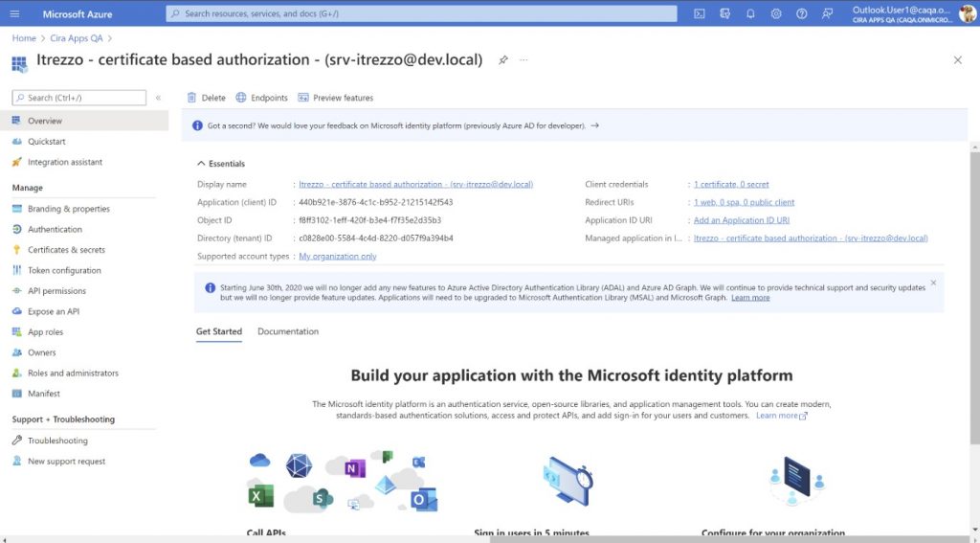The height and width of the screenshot is (543, 980).
Task: Click inside the sidebar Search box
Action: point(79,98)
